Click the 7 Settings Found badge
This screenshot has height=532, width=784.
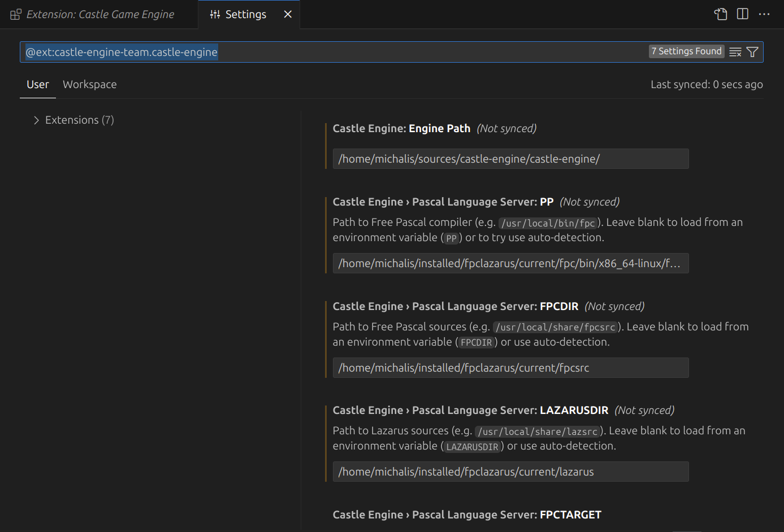[x=686, y=51]
